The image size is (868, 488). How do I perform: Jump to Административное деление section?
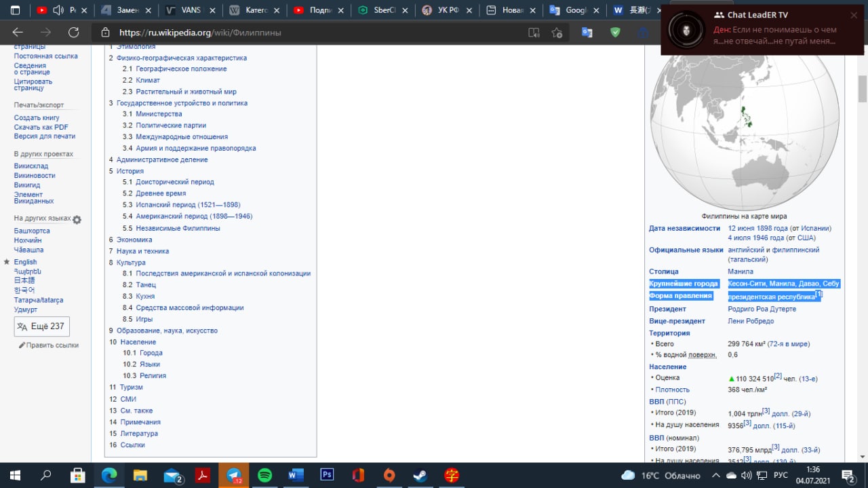pyautogui.click(x=162, y=159)
